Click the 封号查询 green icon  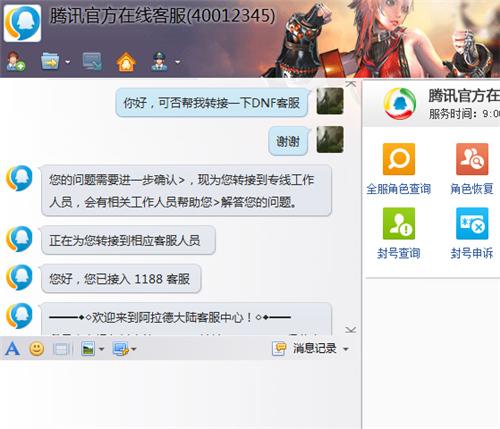(399, 224)
